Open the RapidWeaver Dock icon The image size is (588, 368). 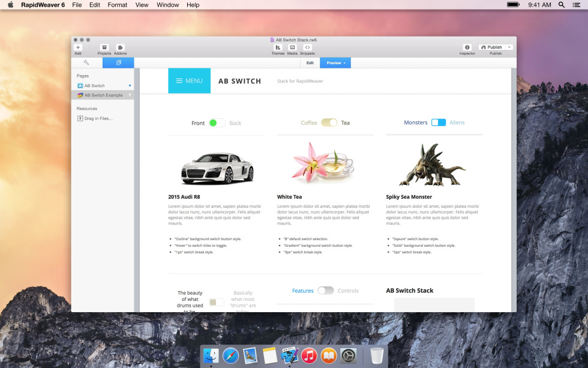[289, 355]
